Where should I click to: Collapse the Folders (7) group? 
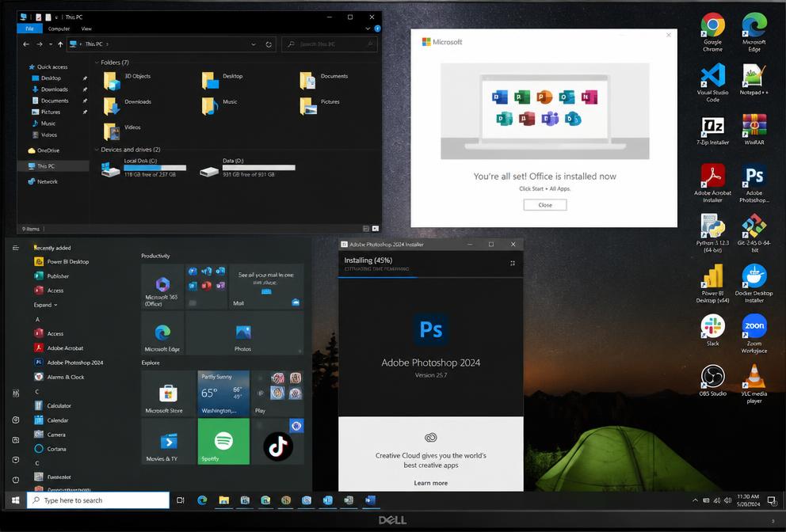[97, 63]
